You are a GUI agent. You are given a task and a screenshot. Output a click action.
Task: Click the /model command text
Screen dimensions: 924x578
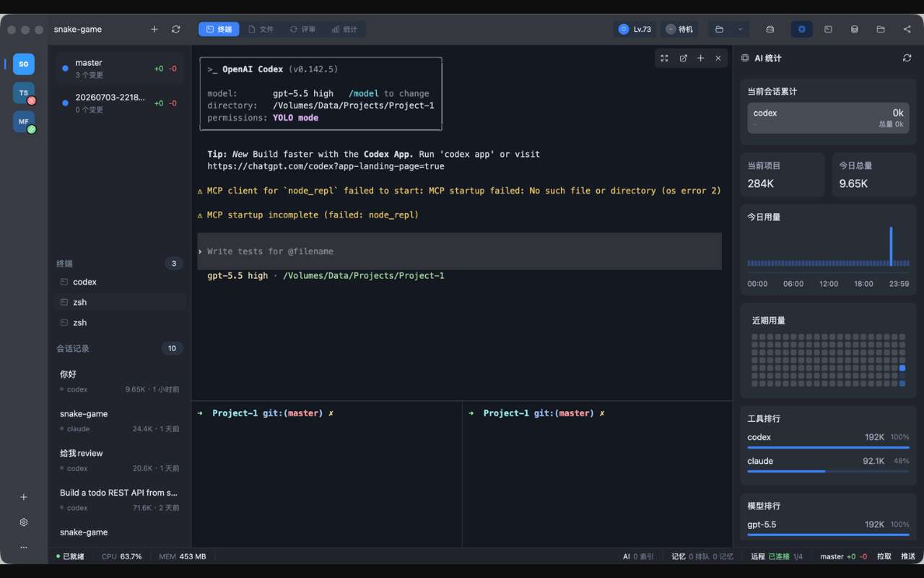tap(364, 93)
